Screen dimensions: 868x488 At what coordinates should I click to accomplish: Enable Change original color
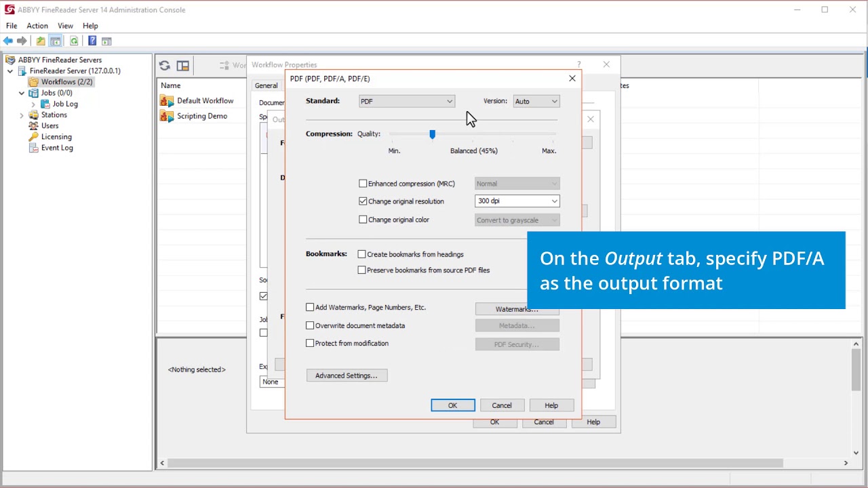click(363, 220)
